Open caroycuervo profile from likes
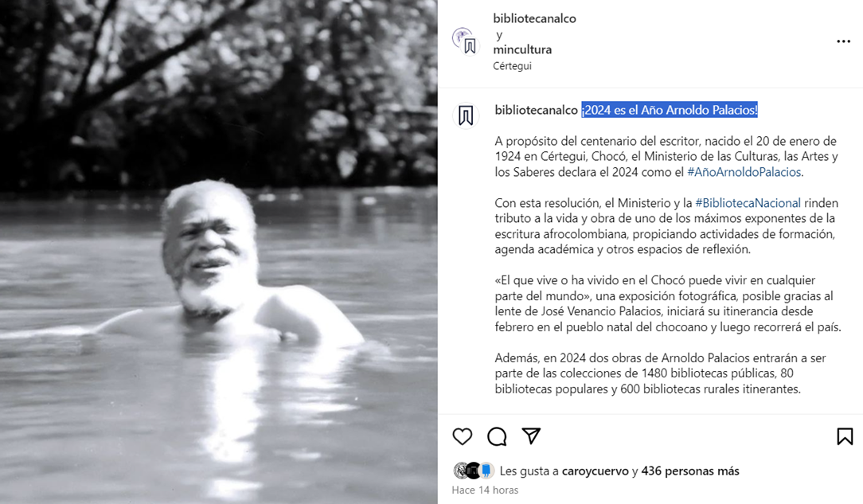 pyautogui.click(x=595, y=471)
